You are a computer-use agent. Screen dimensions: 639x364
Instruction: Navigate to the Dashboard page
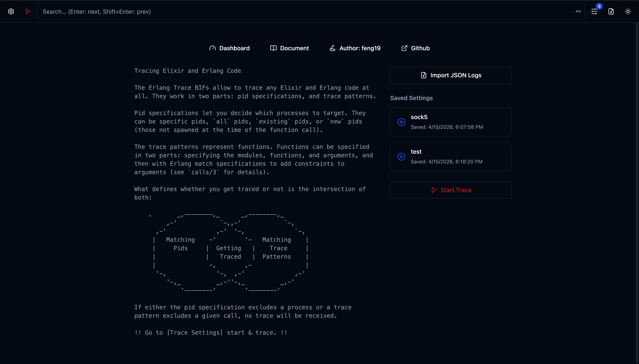pos(234,48)
